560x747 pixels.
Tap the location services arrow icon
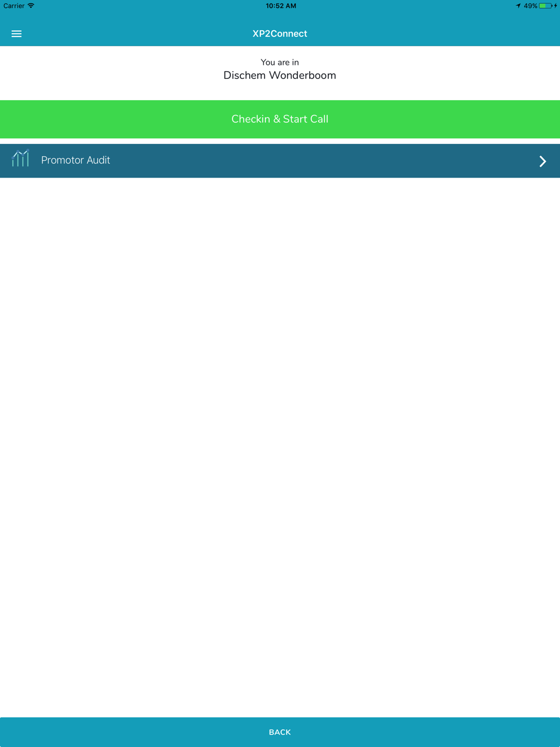(518, 6)
